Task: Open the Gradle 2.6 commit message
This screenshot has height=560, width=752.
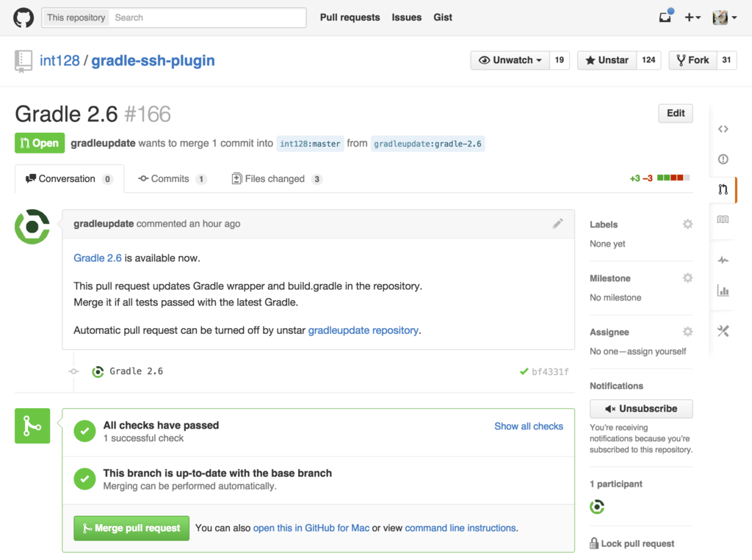Action: [x=136, y=371]
